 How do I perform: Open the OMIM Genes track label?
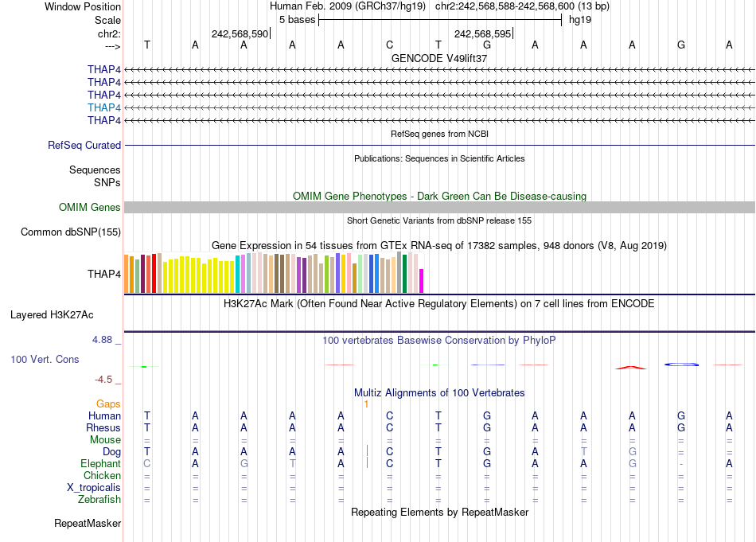90,208
